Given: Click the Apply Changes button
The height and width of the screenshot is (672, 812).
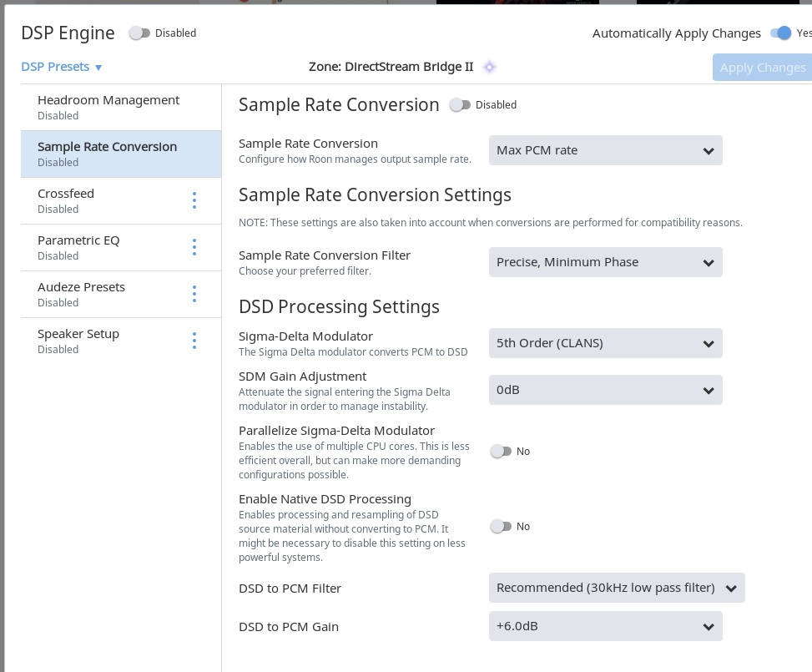Looking at the screenshot, I should 762,68.
